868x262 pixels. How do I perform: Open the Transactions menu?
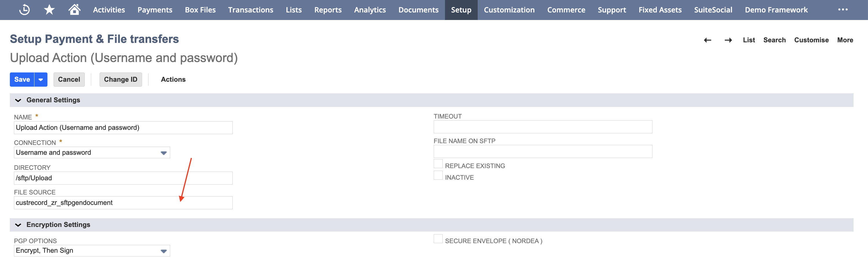[x=250, y=10]
